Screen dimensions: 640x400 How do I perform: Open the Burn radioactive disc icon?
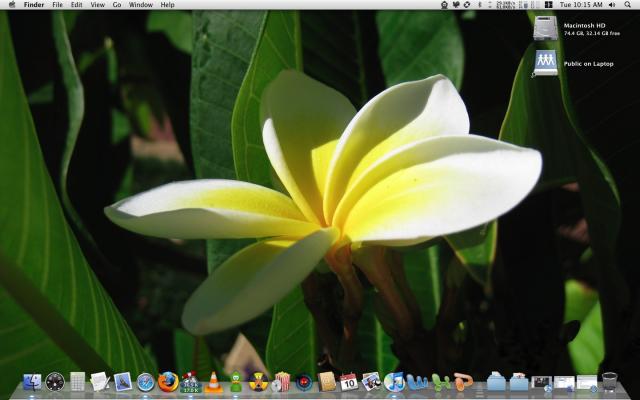[x=259, y=382]
